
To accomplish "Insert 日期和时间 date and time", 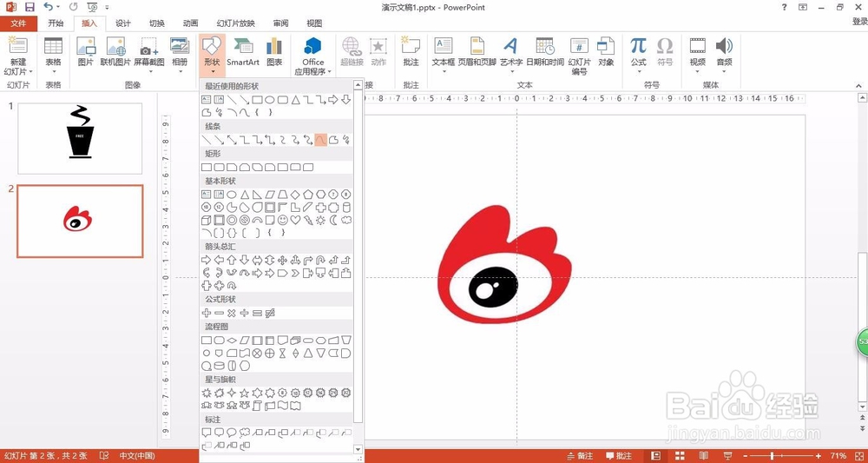I will pos(545,53).
